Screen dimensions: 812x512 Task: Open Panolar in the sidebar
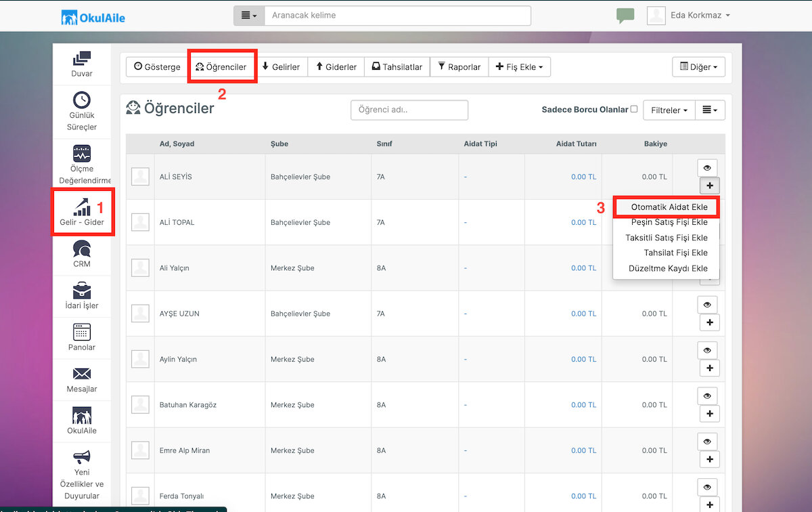tap(82, 338)
